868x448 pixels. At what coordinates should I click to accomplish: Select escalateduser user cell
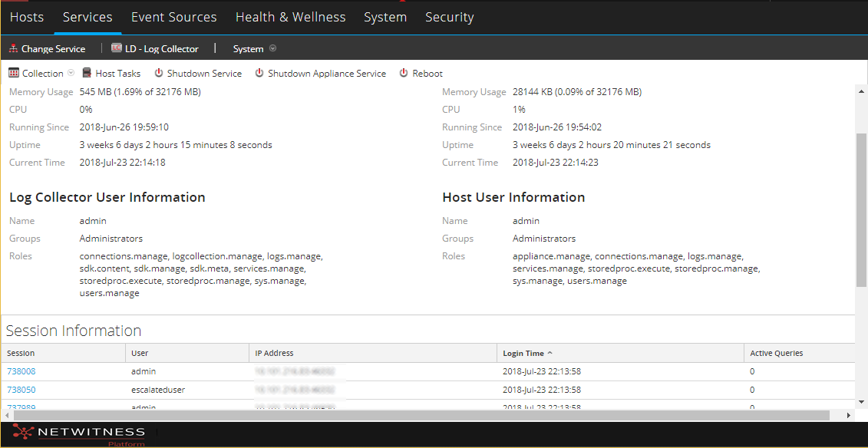click(x=158, y=390)
